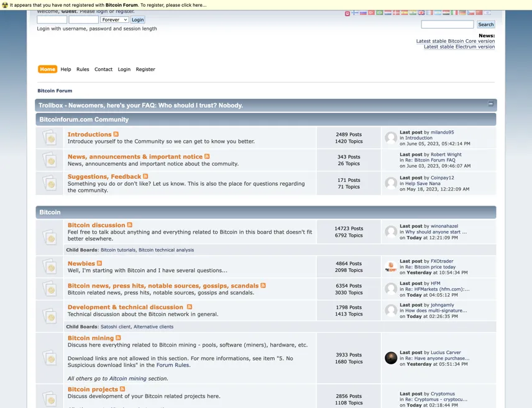Click the board icon in the Newbies row
Screen dimensions: 532x408
pos(50,266)
